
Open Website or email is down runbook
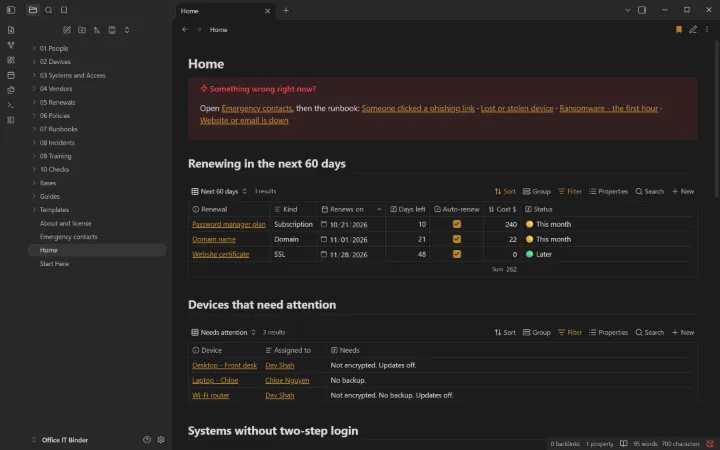[244, 120]
